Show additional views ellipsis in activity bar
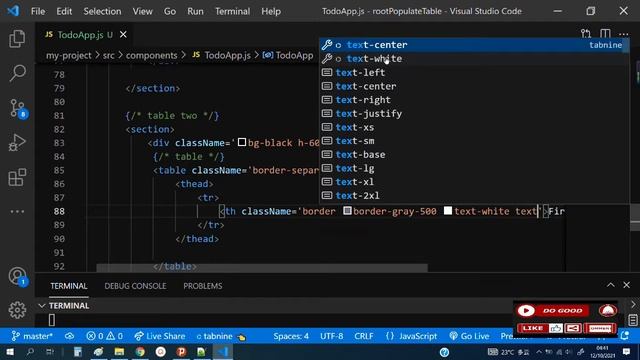Image resolution: width=640 pixels, height=360 pixels. 17,211
